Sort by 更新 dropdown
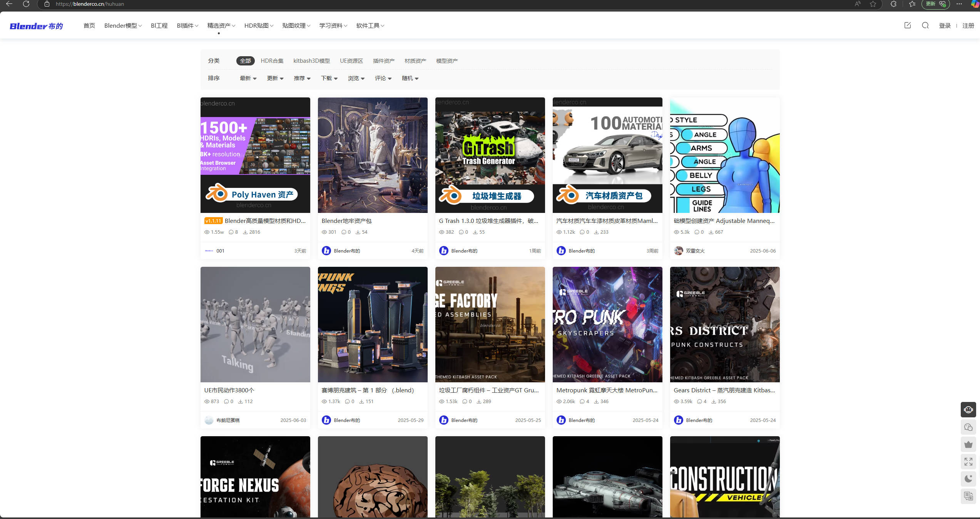This screenshot has width=980, height=519. (275, 78)
